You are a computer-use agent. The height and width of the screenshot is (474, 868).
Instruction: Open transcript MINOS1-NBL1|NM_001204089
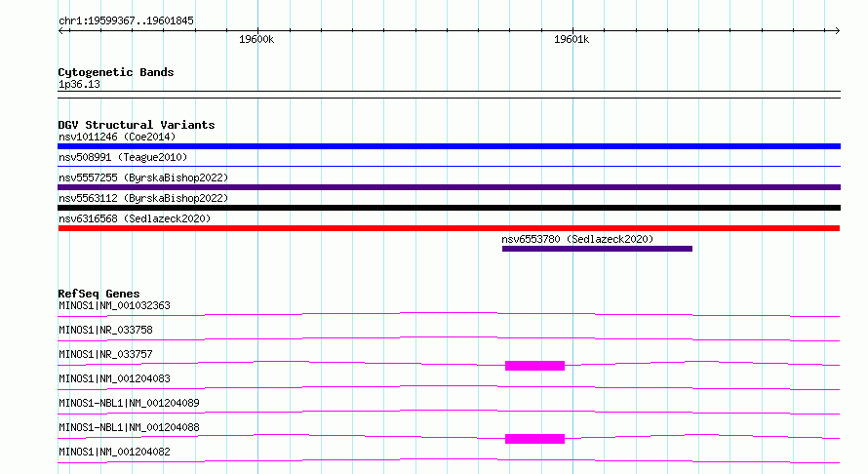tap(129, 403)
